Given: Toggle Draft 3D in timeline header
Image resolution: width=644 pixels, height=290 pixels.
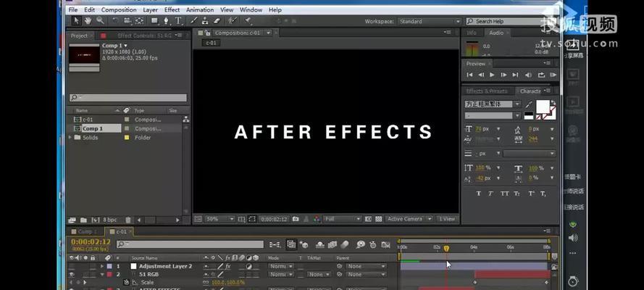Looking at the screenshot, I should coord(304,244).
